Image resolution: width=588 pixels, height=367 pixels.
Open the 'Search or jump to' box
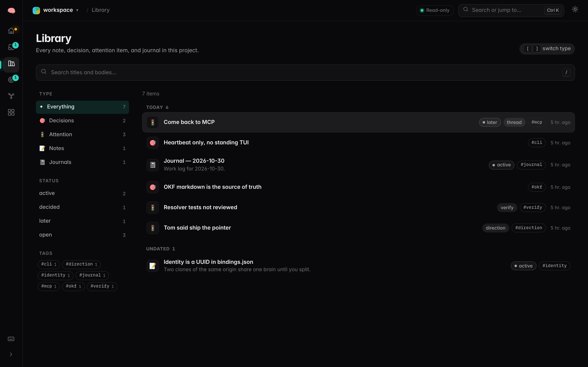[x=511, y=10]
